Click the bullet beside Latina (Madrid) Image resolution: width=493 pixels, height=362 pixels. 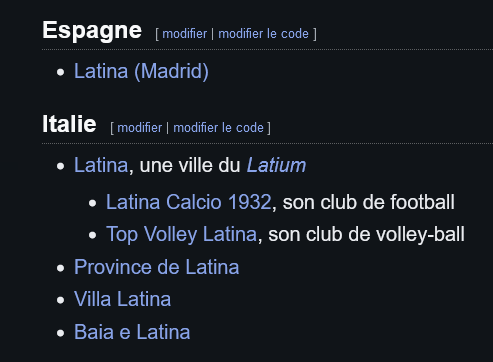tap(60, 72)
